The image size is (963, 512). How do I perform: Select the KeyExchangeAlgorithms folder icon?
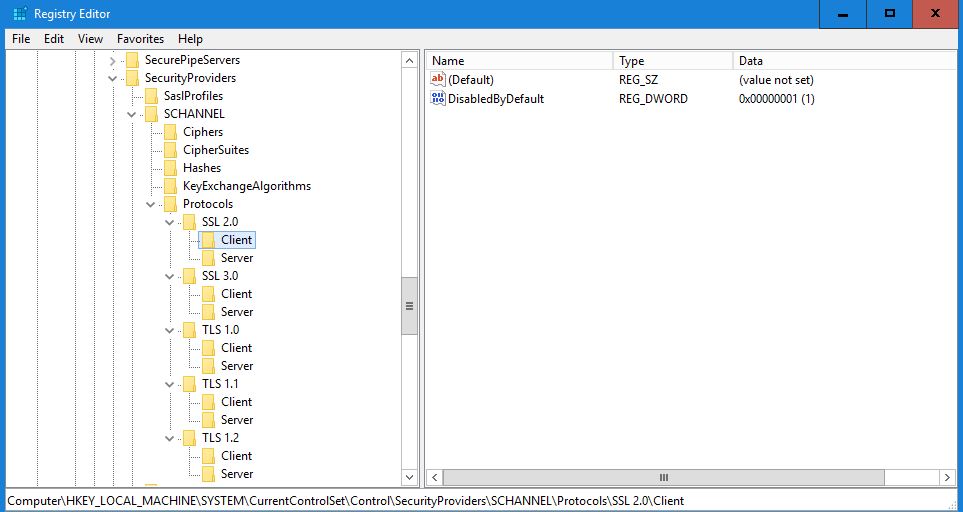coord(170,186)
